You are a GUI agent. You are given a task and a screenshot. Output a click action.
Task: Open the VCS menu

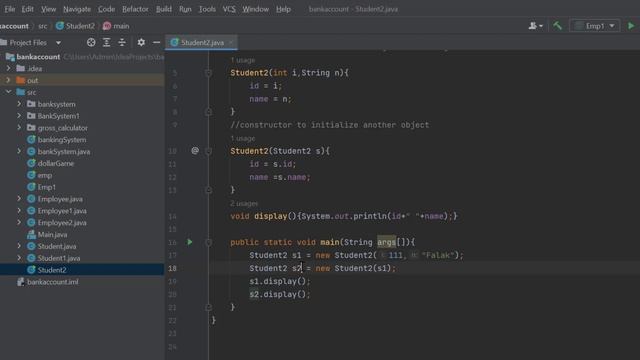[x=229, y=9]
